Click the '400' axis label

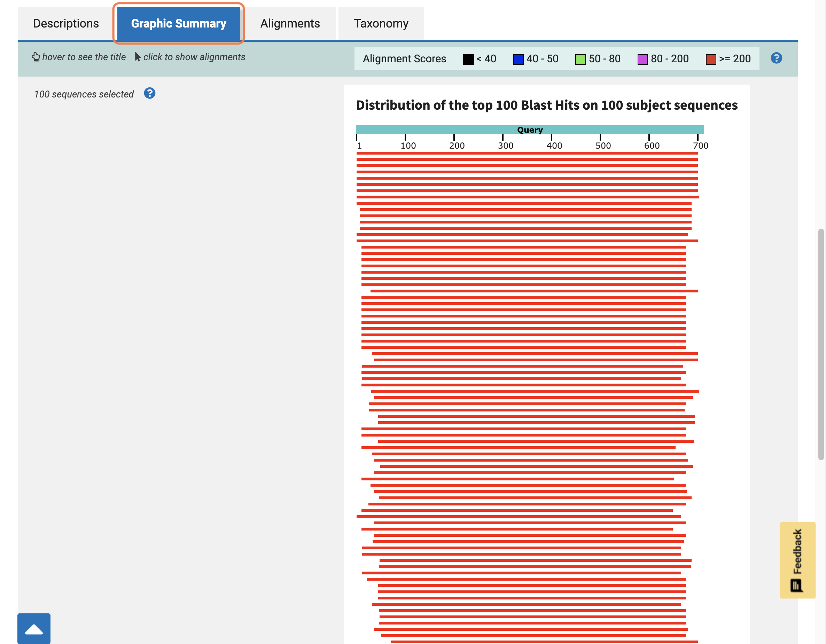pos(554,146)
